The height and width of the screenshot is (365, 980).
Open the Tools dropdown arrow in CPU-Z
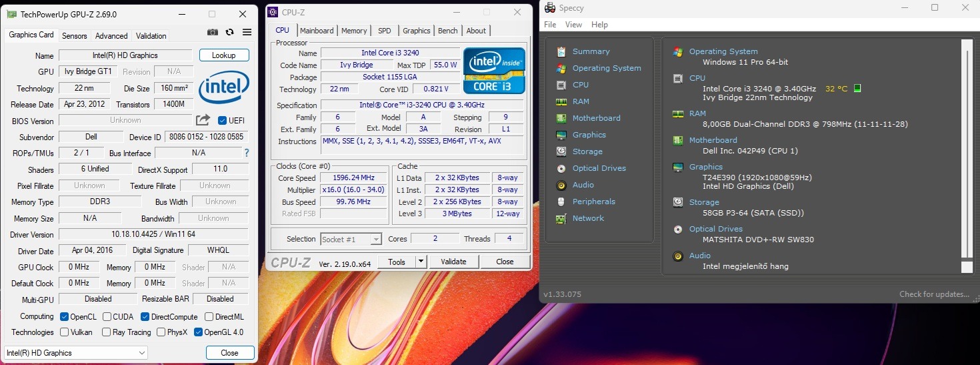tap(421, 262)
